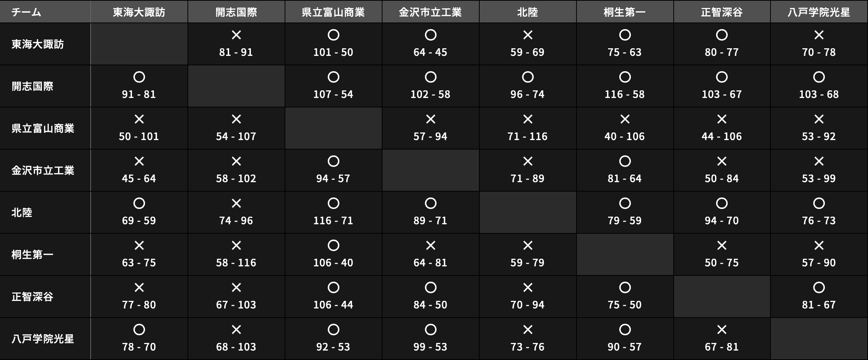Viewport: 868px width, 360px height.
Task: Click the circle above score 81 - 67
Action: [x=819, y=288]
